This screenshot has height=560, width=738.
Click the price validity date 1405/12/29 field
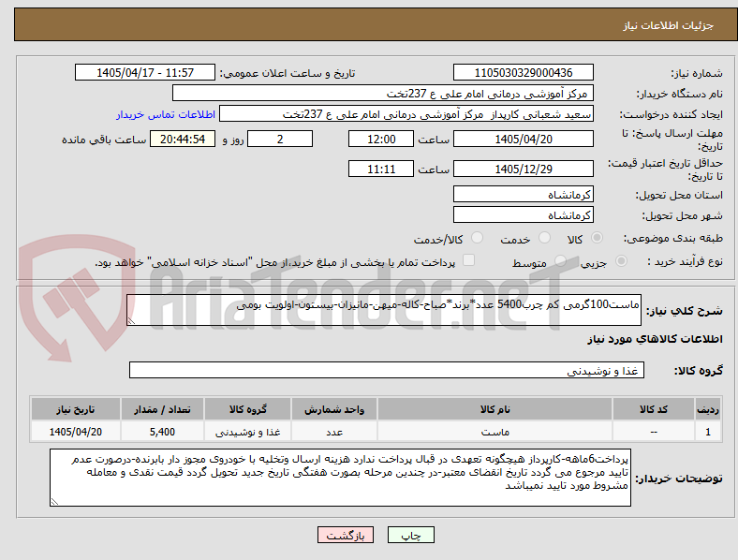pos(524,169)
